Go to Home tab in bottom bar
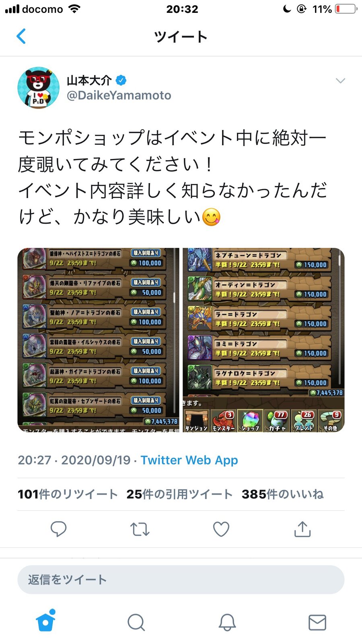 [x=45, y=621]
